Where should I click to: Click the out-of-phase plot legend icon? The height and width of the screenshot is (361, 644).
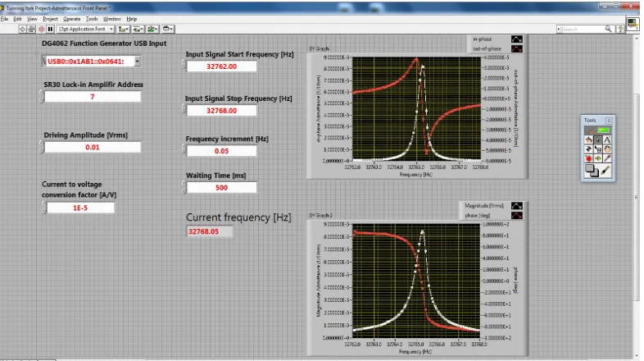click(517, 48)
